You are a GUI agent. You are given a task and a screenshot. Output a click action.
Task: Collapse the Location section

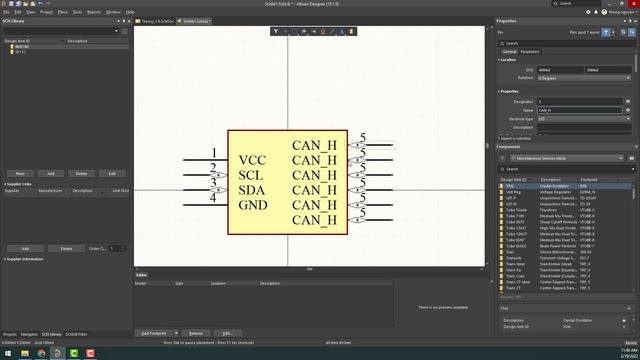499,60
